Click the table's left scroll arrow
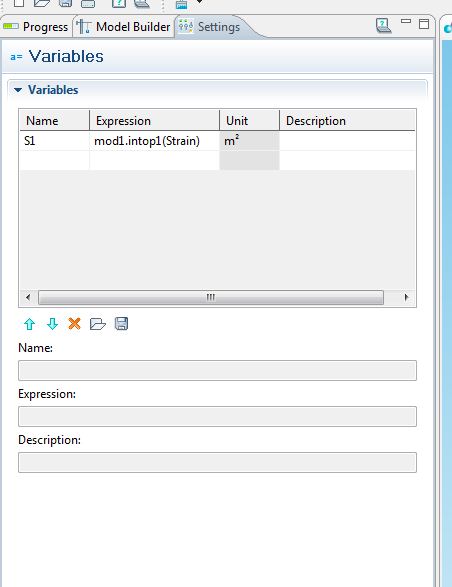The image size is (452, 587). tap(28, 298)
